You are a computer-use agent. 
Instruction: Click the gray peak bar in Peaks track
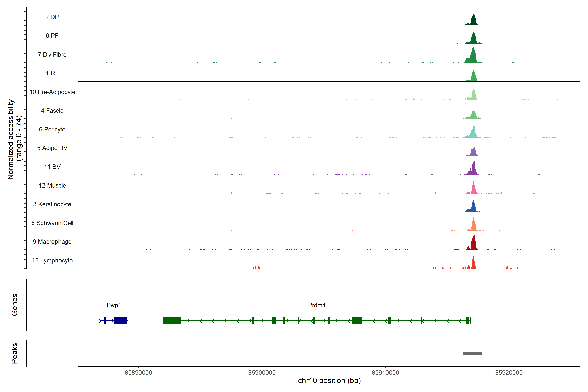(x=472, y=353)
